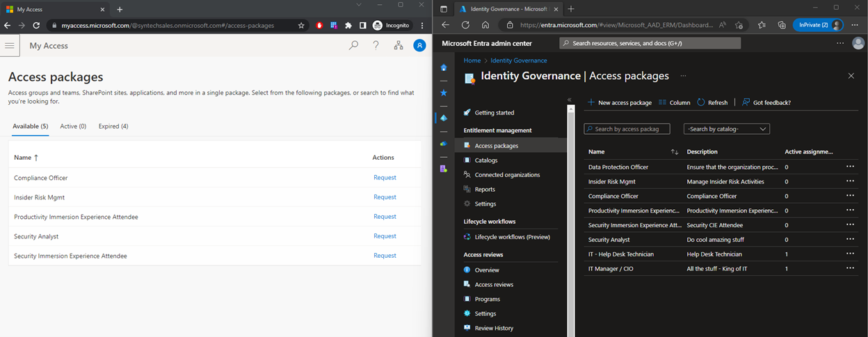Click New access package button
Screen dimensions: 868x337
tap(619, 102)
